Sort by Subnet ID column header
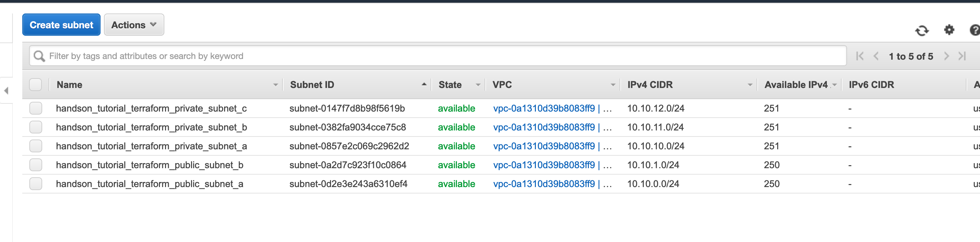This screenshot has height=242, width=980. 312,85
